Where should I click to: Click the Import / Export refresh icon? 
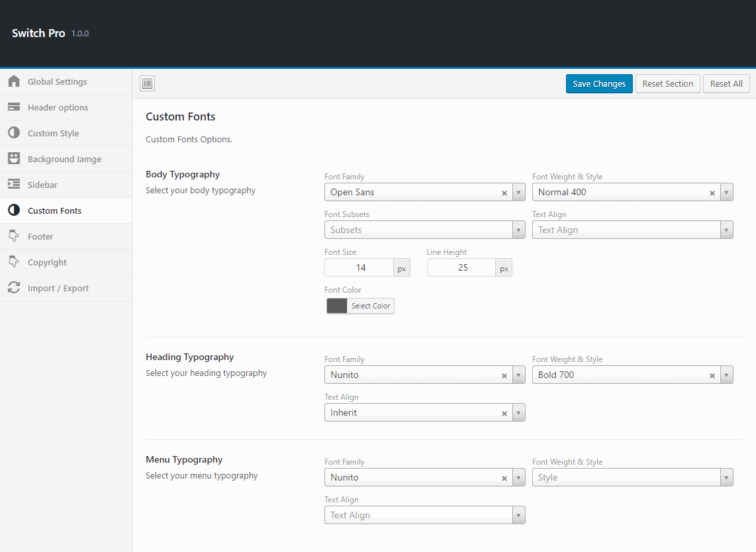14,288
